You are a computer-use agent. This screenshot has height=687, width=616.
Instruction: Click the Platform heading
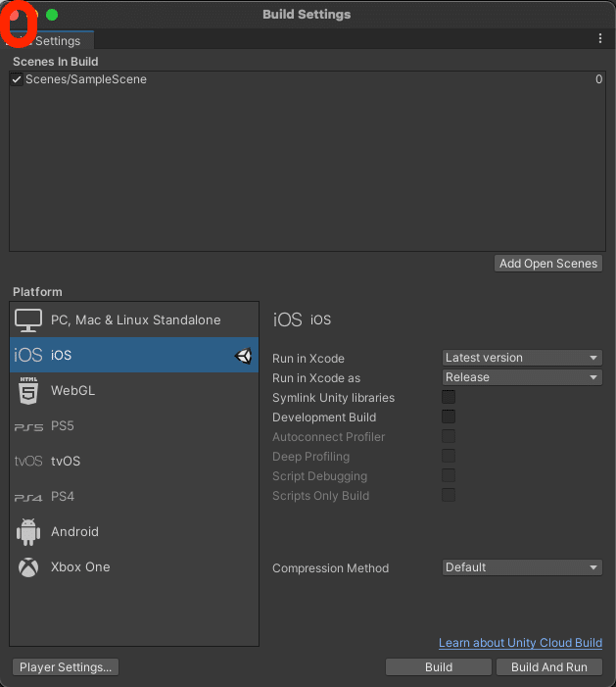tap(37, 292)
